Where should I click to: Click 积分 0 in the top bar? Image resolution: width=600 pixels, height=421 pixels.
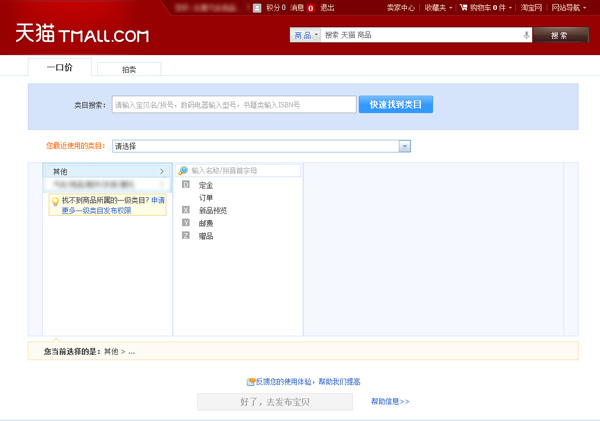276,8
